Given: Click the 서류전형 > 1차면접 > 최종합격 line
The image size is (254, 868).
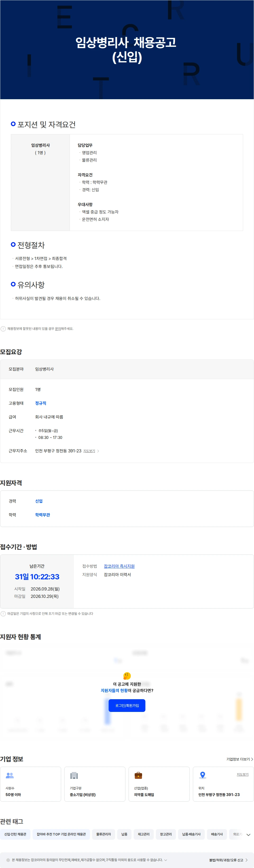Looking at the screenshot, I should pyautogui.click(x=41, y=258).
